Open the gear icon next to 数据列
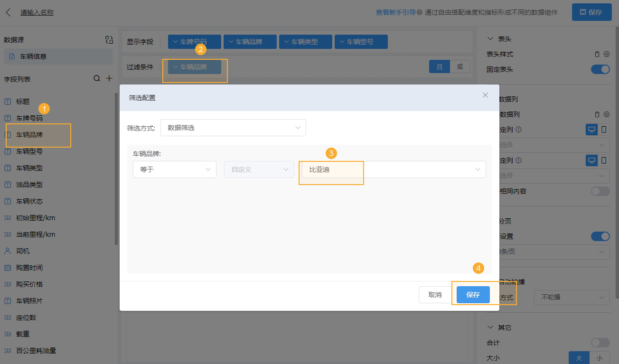The width and height of the screenshot is (619, 364). (606, 114)
